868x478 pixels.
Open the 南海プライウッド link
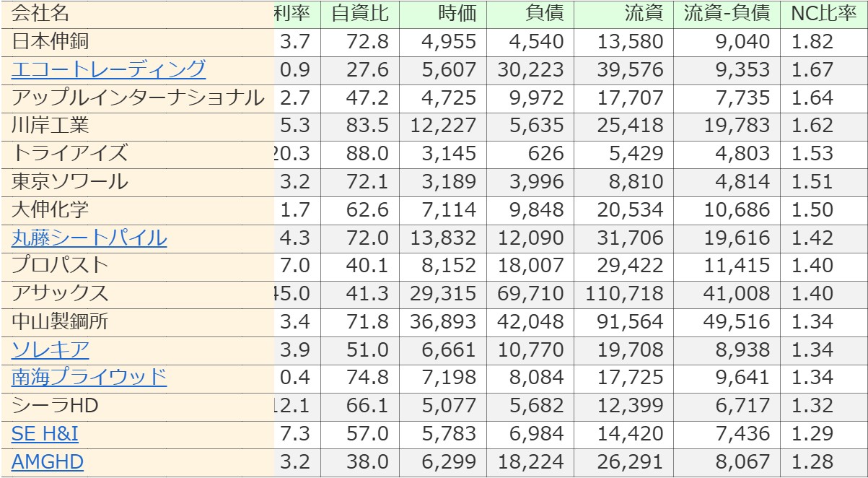click(89, 377)
